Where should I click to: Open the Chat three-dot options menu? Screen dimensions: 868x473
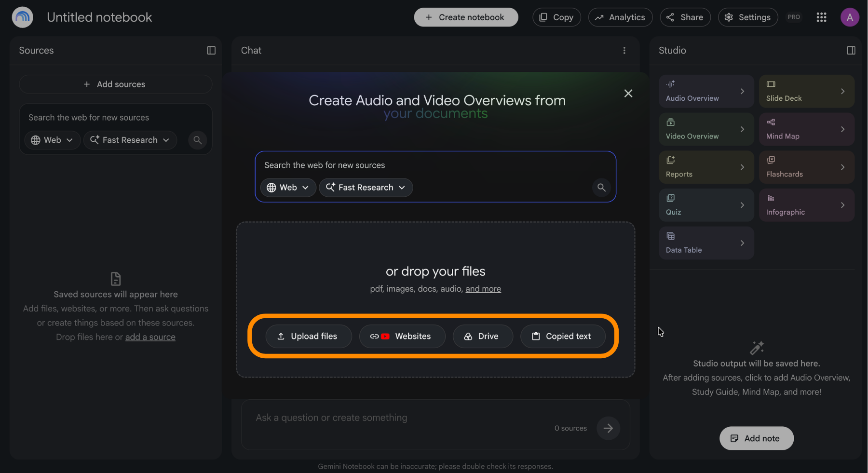[x=624, y=51]
